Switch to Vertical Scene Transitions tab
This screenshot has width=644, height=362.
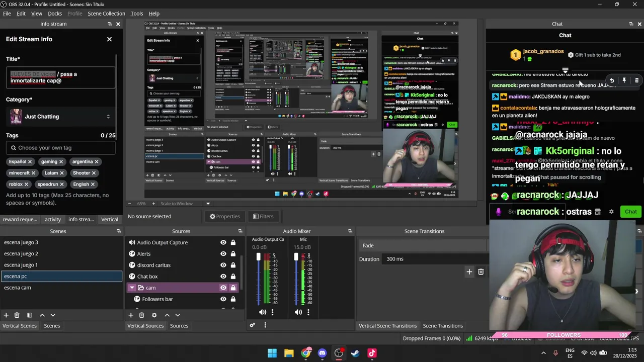click(387, 326)
